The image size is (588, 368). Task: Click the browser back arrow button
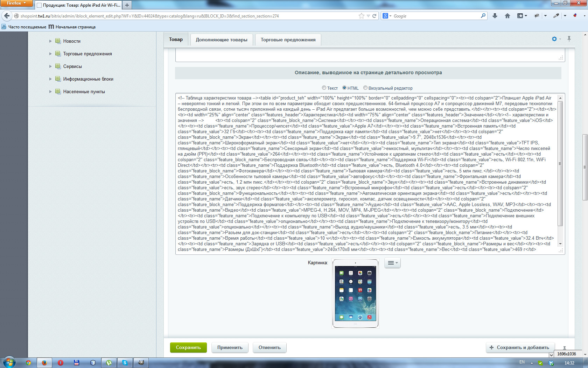coord(7,16)
